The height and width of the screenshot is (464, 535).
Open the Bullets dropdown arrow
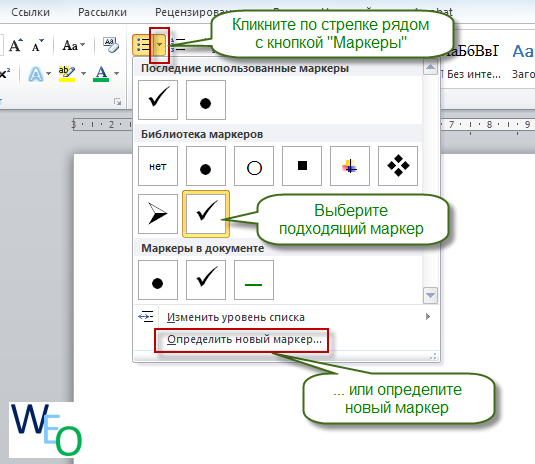(x=159, y=45)
